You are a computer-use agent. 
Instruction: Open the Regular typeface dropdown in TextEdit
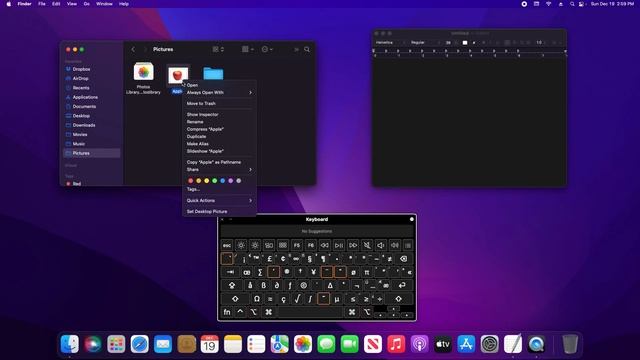point(425,42)
